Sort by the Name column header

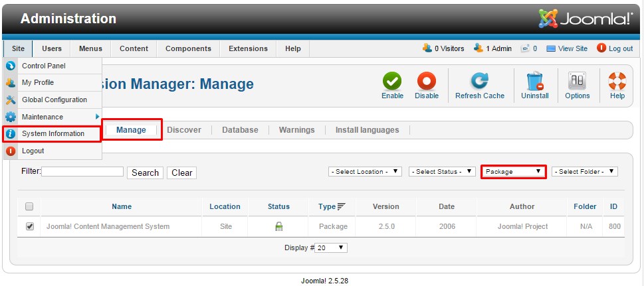[122, 206]
